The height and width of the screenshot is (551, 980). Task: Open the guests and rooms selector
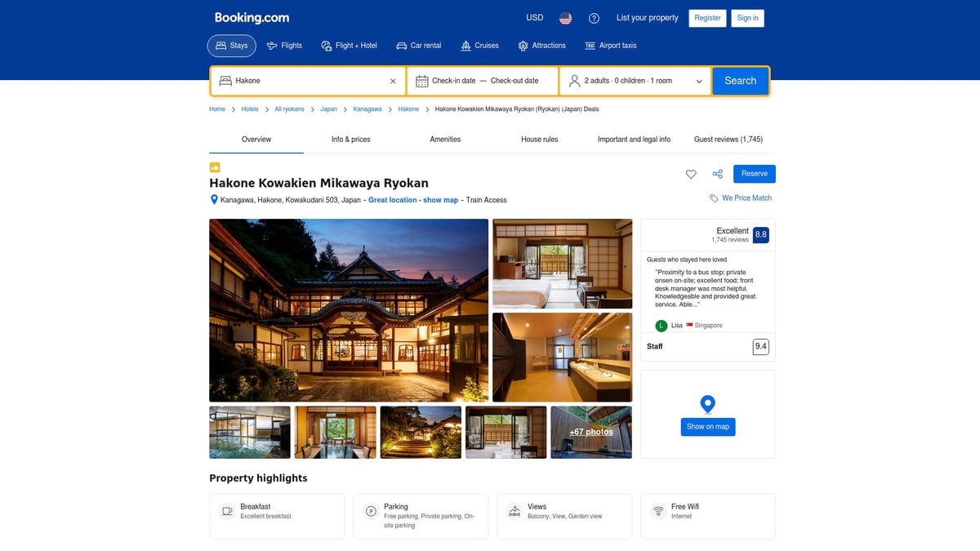(x=635, y=80)
